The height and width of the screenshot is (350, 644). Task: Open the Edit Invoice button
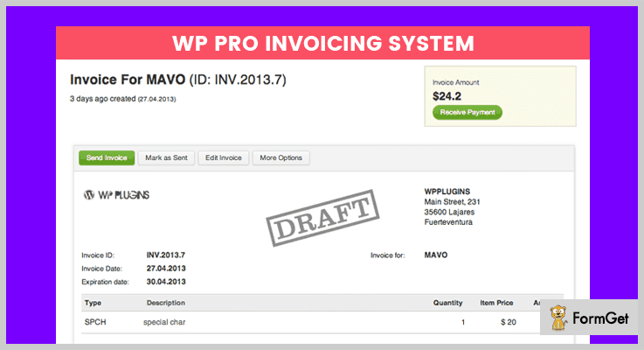(x=224, y=157)
